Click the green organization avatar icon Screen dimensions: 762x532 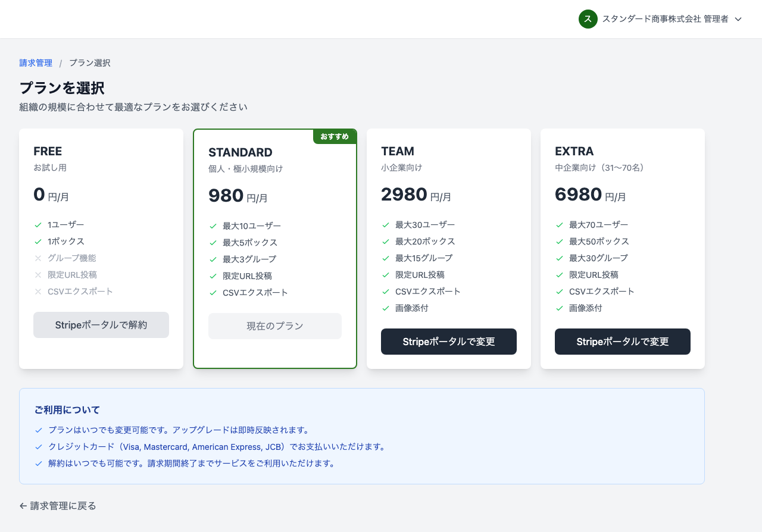(x=588, y=19)
